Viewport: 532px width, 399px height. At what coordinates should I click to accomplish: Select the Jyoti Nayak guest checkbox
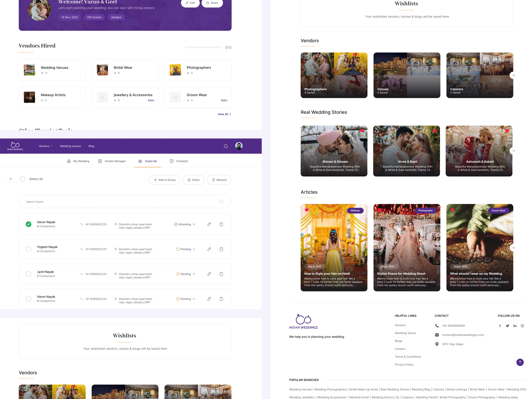pyautogui.click(x=28, y=274)
